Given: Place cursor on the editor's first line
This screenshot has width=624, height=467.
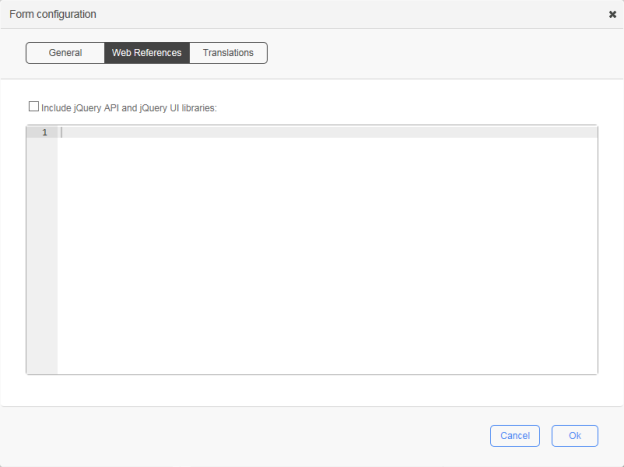Looking at the screenshot, I should [x=300, y=132].
